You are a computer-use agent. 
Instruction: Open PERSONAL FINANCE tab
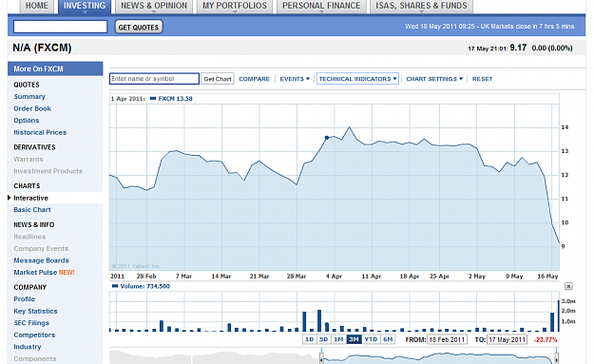[x=321, y=6]
